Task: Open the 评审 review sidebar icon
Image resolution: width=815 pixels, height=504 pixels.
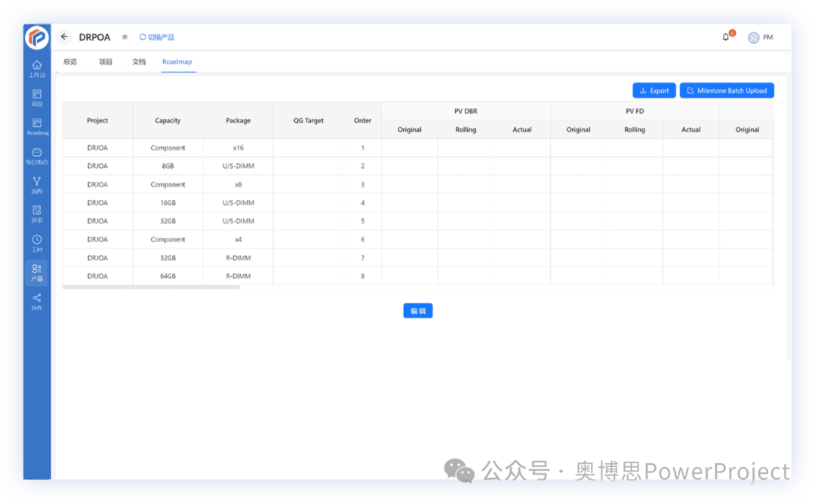Action: [x=36, y=215]
